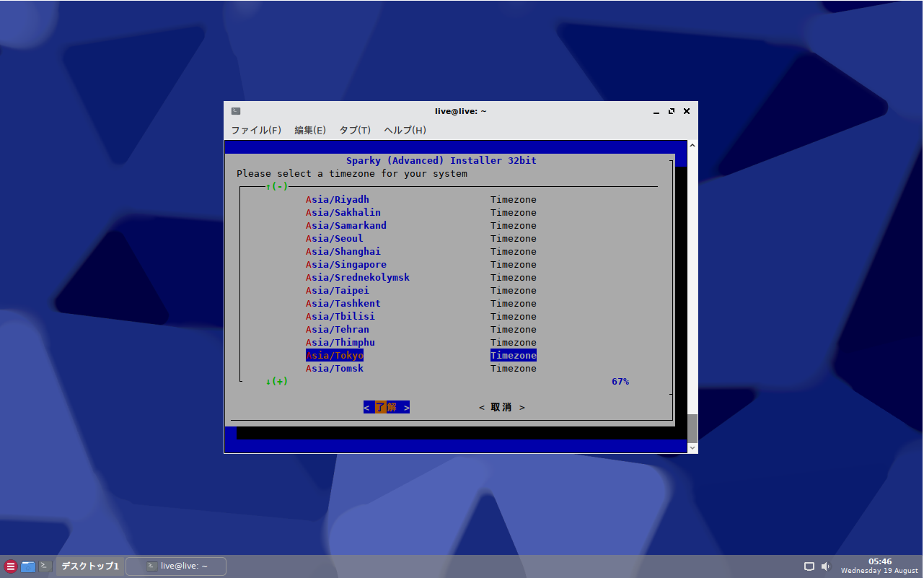Click the terminal scrollbar down arrow
This screenshot has width=924, height=578.
pyautogui.click(x=692, y=448)
